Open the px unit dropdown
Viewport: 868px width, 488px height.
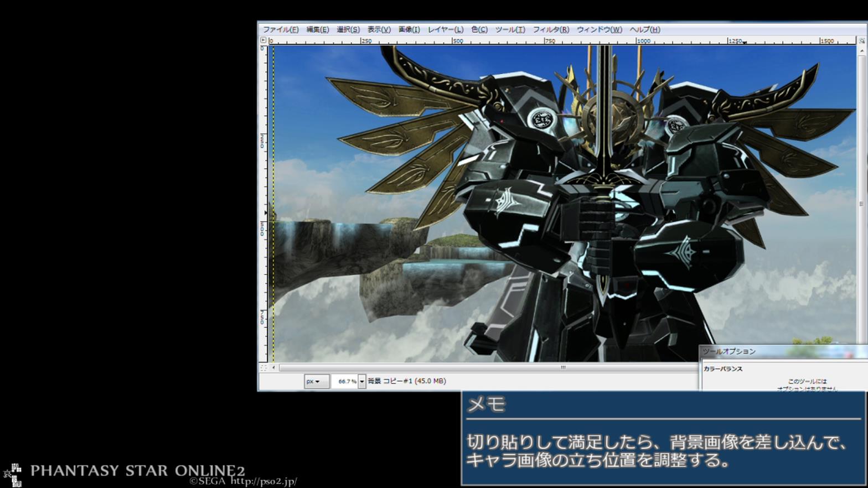tap(316, 381)
